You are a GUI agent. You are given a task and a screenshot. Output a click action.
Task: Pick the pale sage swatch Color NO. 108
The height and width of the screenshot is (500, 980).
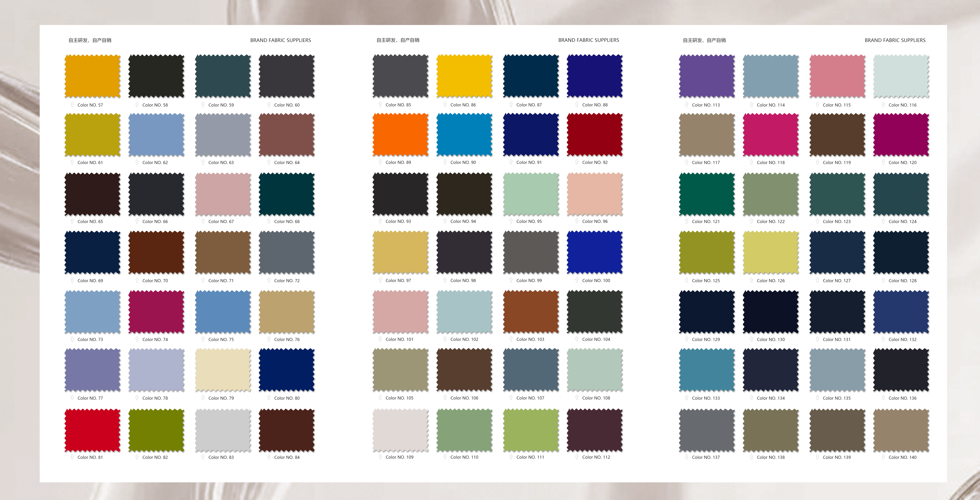tap(595, 370)
